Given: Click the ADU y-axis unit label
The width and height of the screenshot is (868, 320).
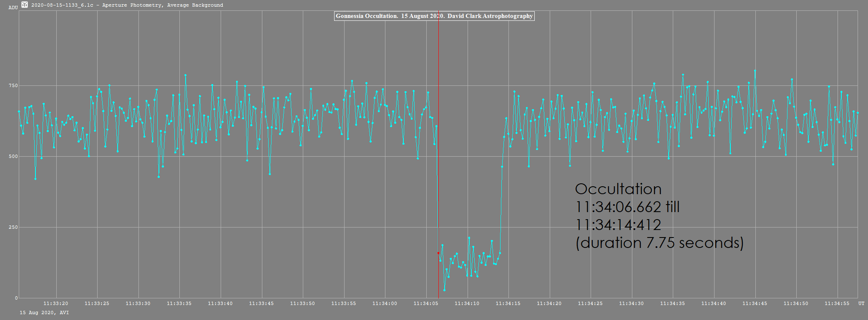Looking at the screenshot, I should (x=13, y=7).
